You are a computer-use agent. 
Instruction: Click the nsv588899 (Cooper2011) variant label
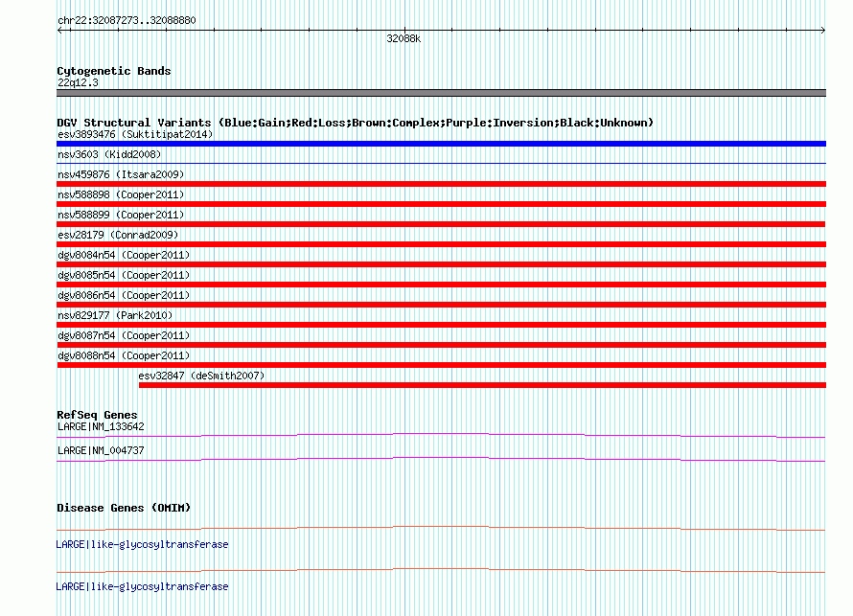click(x=121, y=215)
